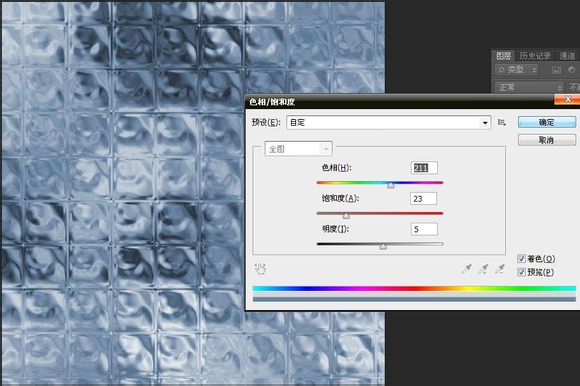Toggle the 预览 (Preview) checkbox

pos(521,272)
